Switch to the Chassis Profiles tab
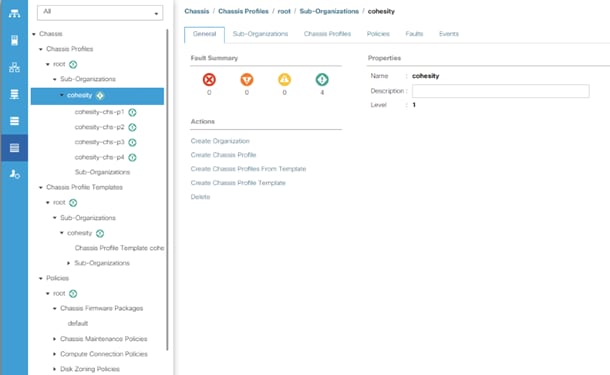 click(x=327, y=34)
